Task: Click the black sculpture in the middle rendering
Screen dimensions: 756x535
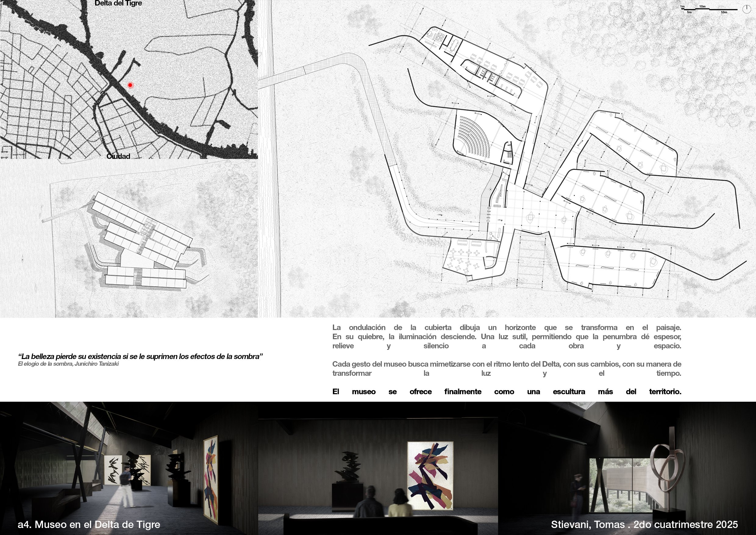Action: click(349, 466)
